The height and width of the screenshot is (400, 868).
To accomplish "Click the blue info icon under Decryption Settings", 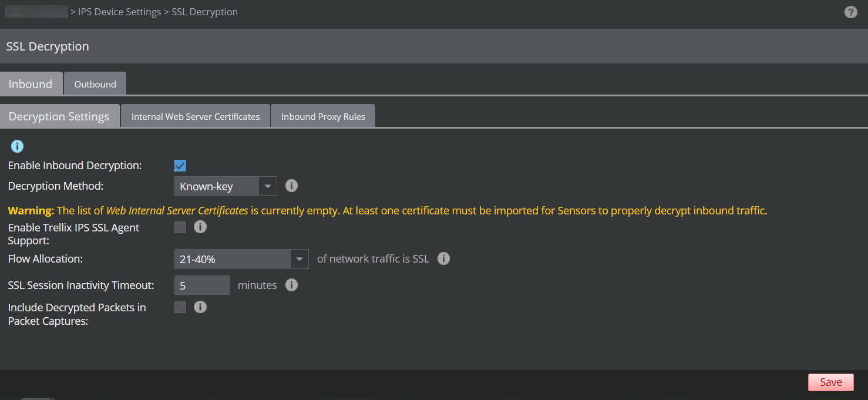I will pyautogui.click(x=17, y=146).
